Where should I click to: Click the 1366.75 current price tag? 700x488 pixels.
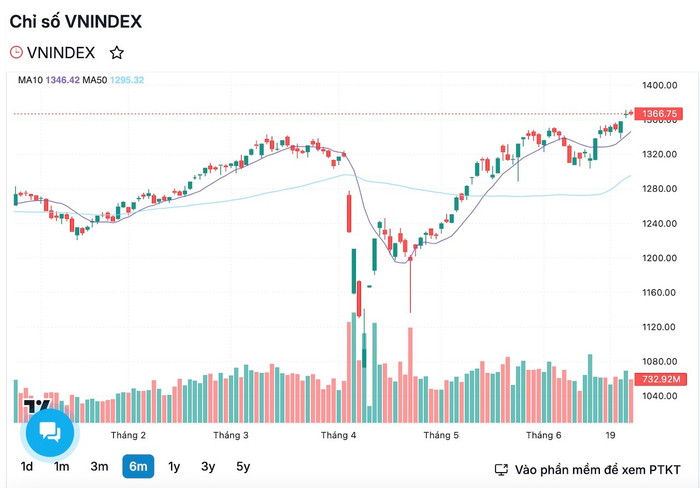point(658,114)
